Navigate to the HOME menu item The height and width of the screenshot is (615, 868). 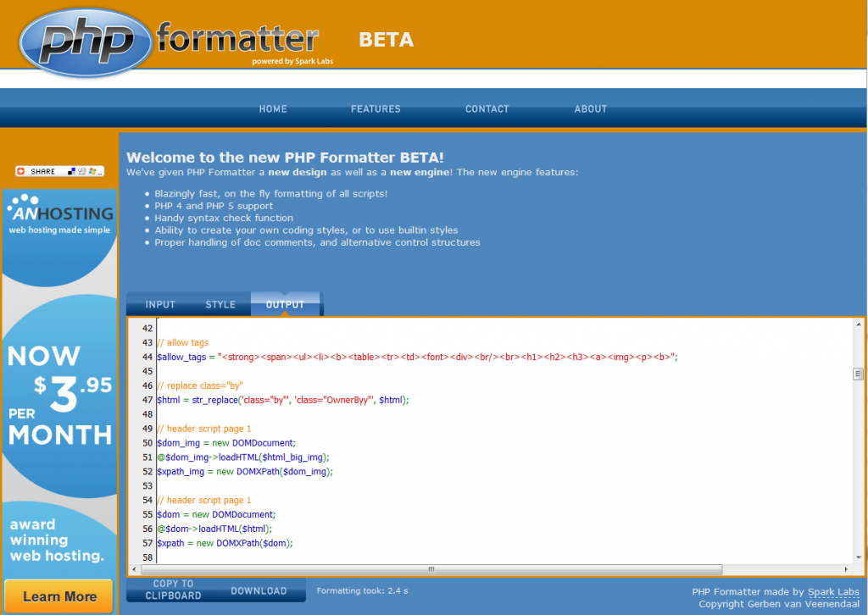[x=273, y=108]
